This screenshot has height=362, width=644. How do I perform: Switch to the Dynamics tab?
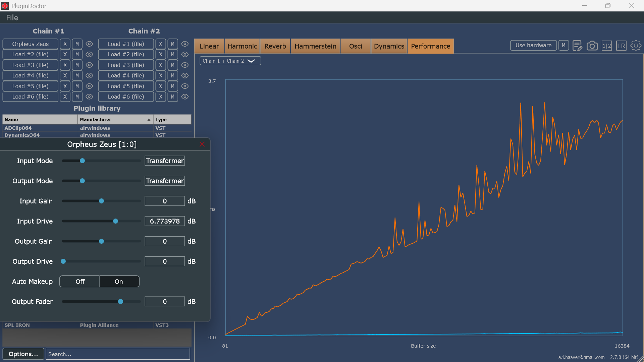pyautogui.click(x=389, y=46)
